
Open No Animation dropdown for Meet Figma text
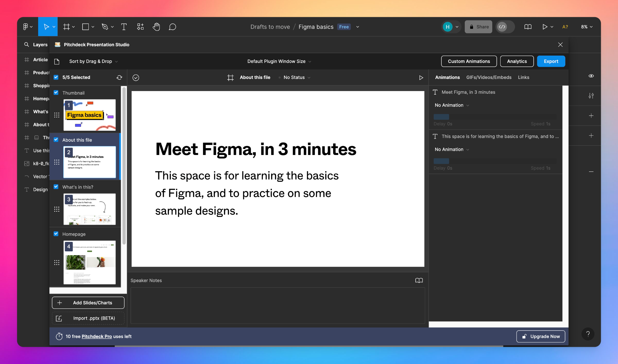click(x=452, y=105)
